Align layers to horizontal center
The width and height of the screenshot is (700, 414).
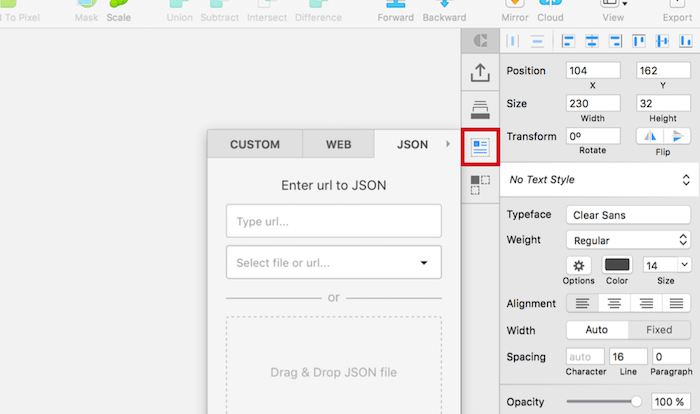(592, 41)
